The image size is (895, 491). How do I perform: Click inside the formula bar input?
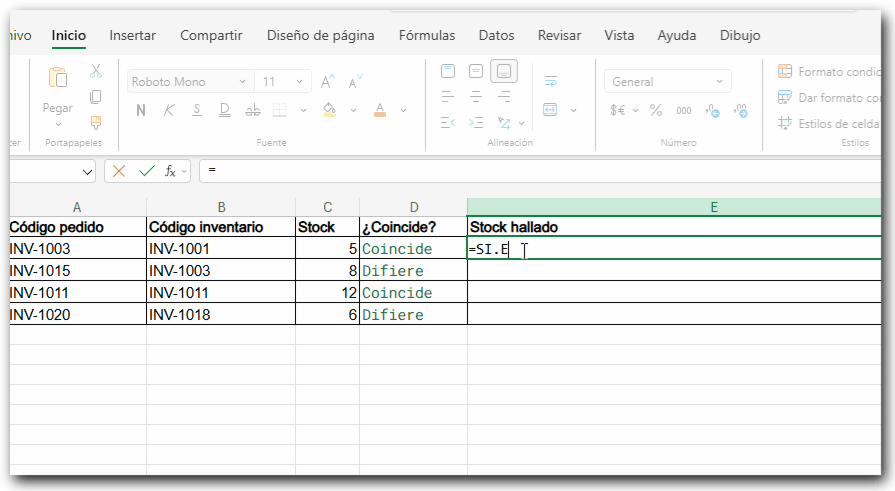pyautogui.click(x=540, y=171)
